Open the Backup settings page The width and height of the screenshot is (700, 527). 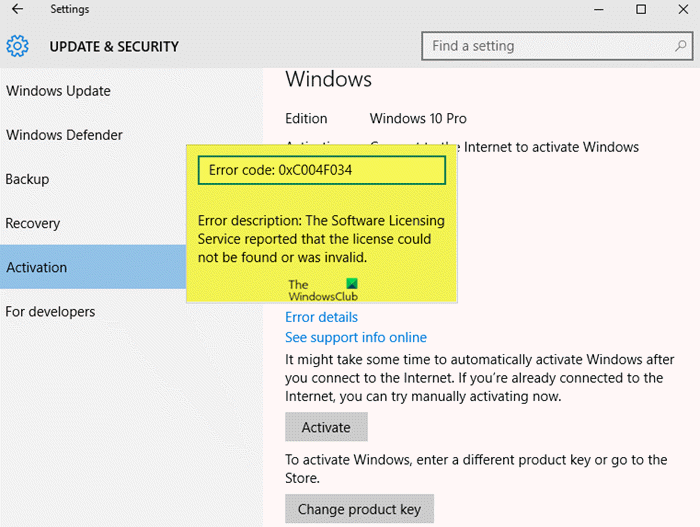(27, 179)
